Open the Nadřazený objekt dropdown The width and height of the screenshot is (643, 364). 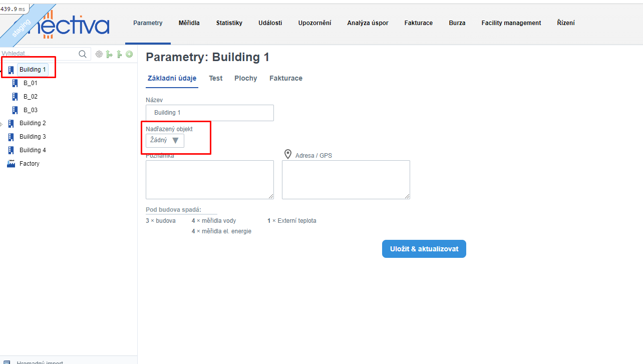(165, 141)
